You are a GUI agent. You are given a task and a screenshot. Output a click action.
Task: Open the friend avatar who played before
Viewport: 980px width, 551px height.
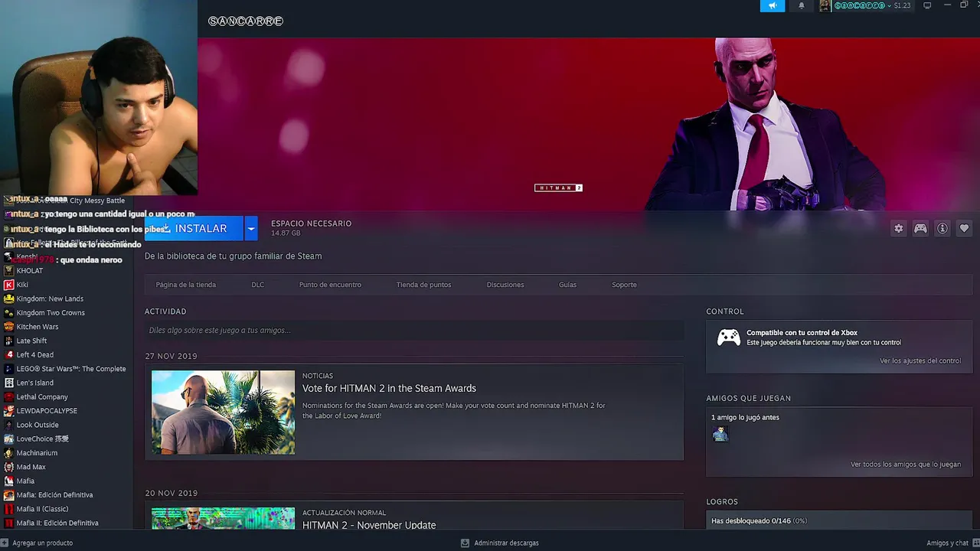click(x=720, y=435)
